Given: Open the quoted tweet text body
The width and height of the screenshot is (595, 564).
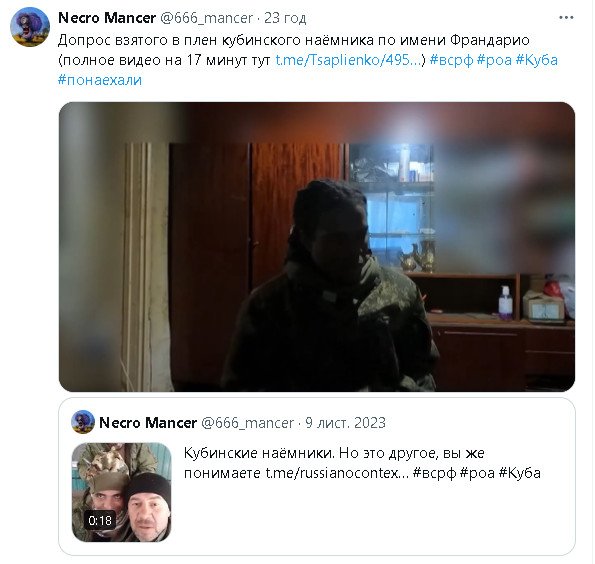Looking at the screenshot, I should [362, 463].
